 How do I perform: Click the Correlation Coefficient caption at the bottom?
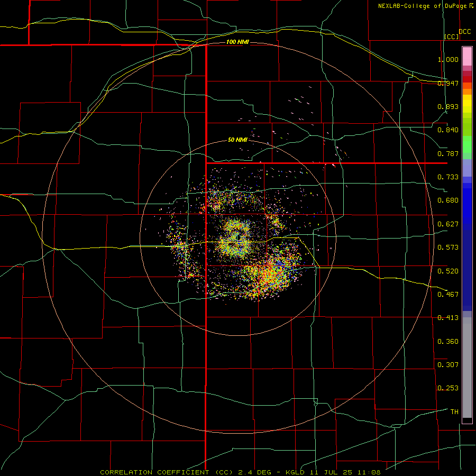pos(241,472)
